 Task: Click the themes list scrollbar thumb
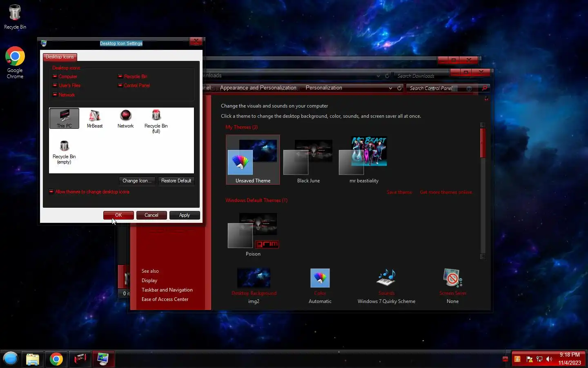pos(483,143)
